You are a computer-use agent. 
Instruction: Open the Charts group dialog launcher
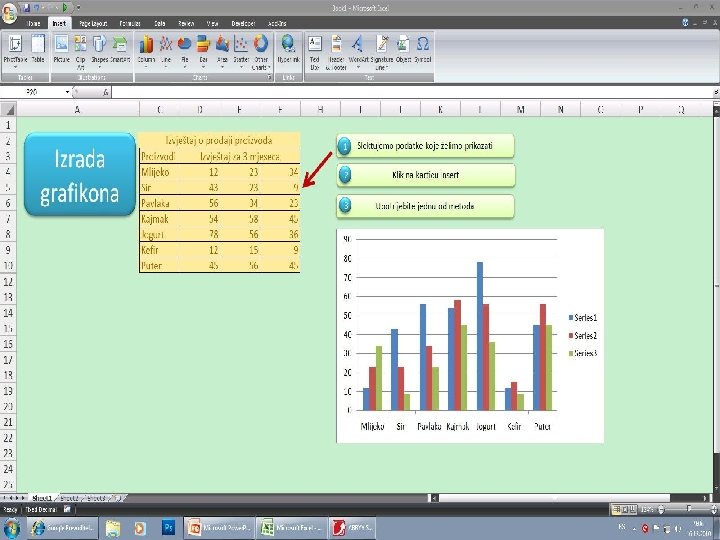270,77
